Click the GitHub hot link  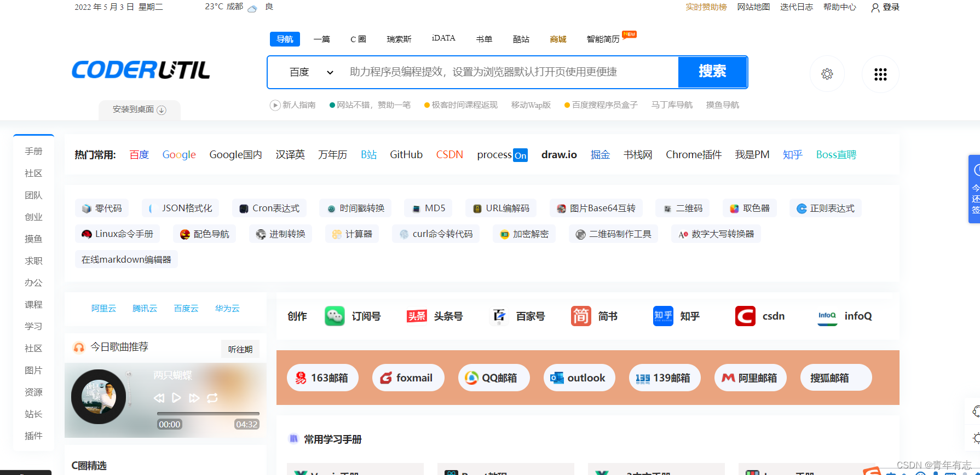click(406, 155)
